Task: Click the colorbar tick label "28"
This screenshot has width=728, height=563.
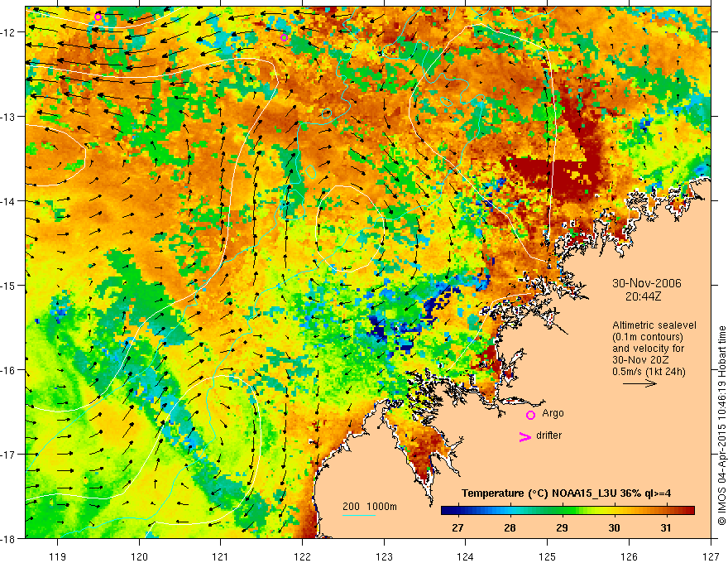Action: tap(510, 527)
